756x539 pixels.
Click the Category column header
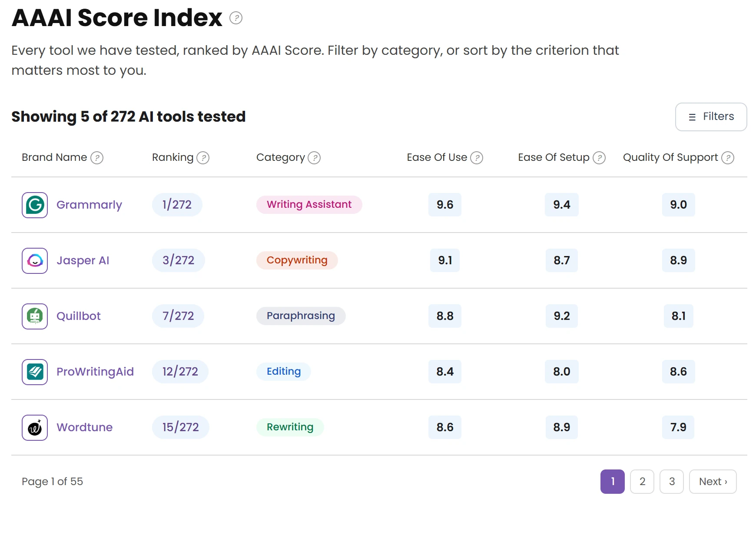tap(280, 157)
